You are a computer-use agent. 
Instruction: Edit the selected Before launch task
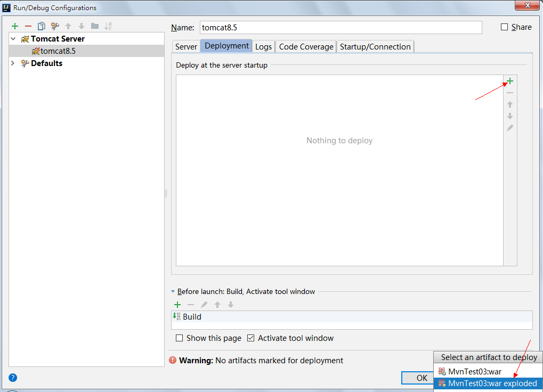click(204, 305)
